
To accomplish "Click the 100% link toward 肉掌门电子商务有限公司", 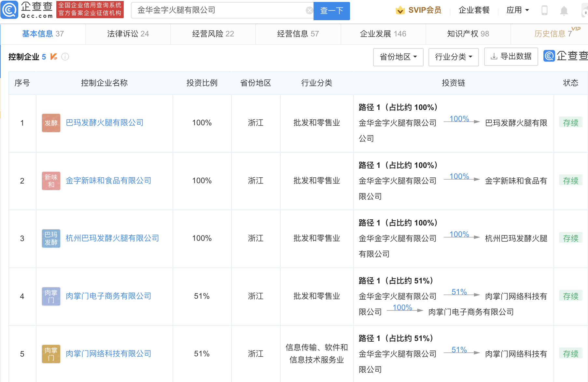I will point(402,308).
